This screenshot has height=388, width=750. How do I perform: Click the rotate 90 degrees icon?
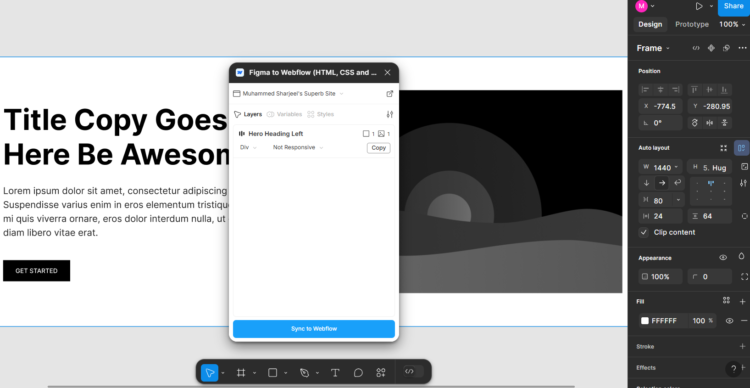click(695, 123)
